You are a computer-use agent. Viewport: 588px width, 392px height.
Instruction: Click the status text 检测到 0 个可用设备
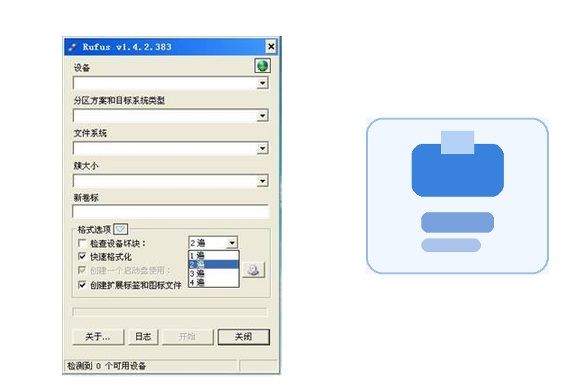coord(107,366)
